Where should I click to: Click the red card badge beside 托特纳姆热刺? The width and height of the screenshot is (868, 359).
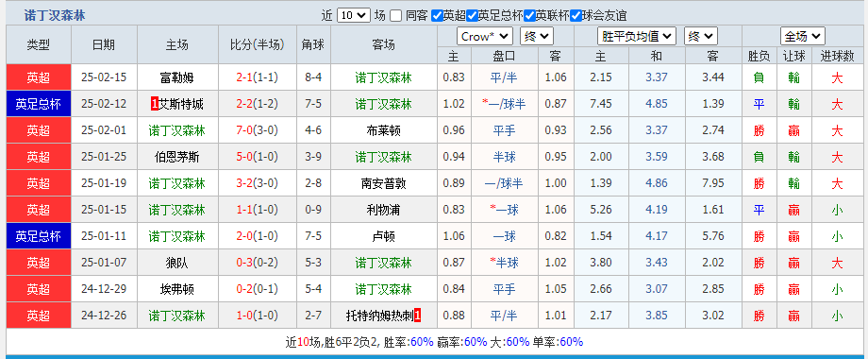(x=418, y=316)
